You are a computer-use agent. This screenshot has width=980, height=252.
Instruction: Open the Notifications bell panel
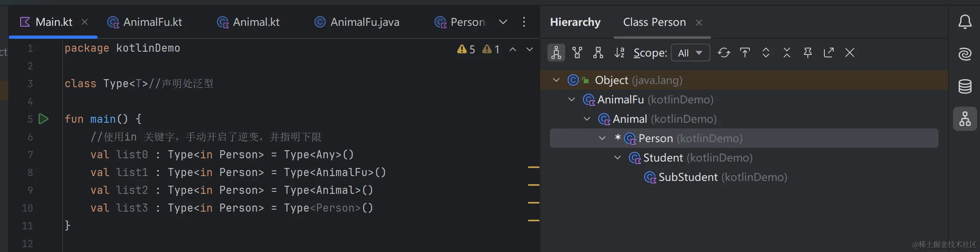(x=965, y=22)
